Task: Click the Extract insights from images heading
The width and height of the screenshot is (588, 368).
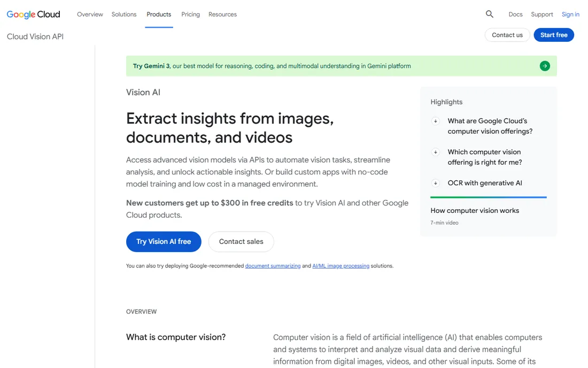Action: click(x=230, y=128)
